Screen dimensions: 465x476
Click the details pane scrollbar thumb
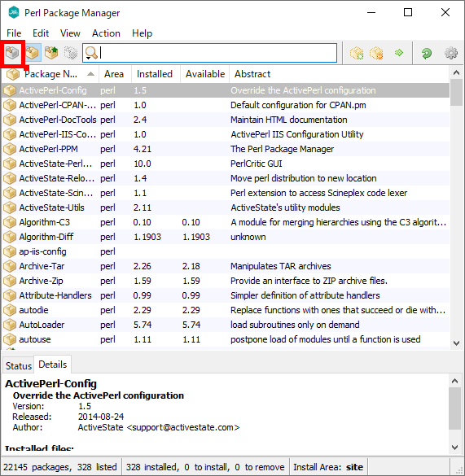[455, 408]
